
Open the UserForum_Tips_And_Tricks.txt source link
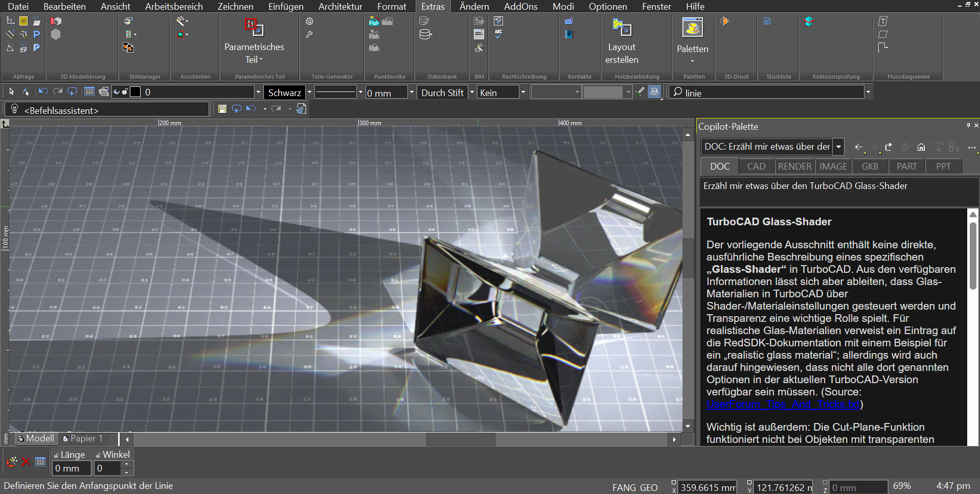tap(783, 404)
